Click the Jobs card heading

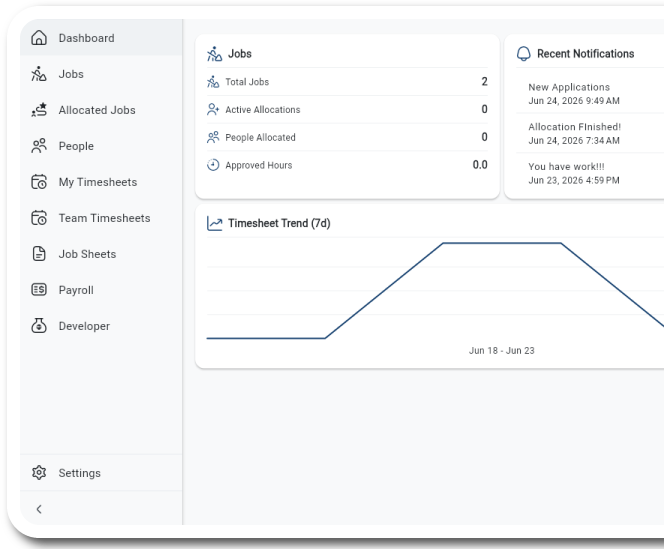point(240,54)
